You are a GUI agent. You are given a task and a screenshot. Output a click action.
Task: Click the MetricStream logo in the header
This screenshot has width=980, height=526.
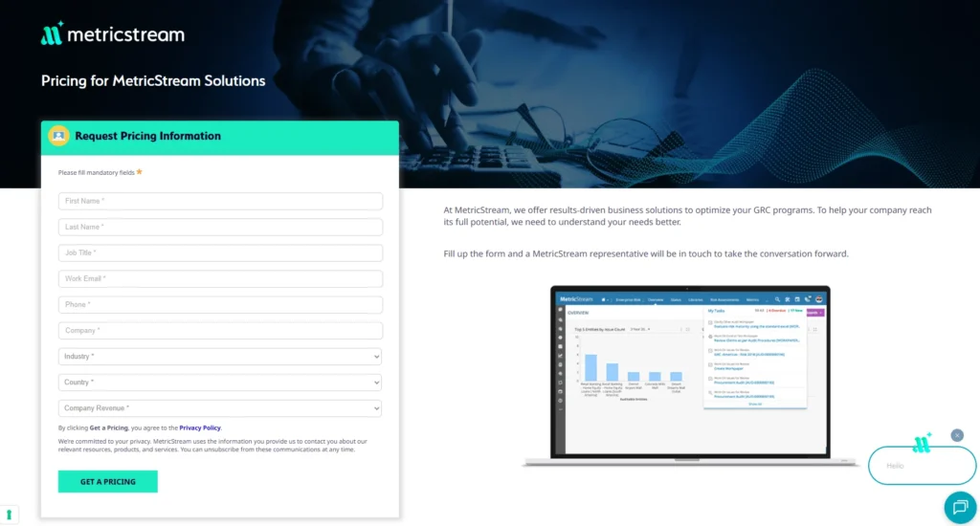113,34
